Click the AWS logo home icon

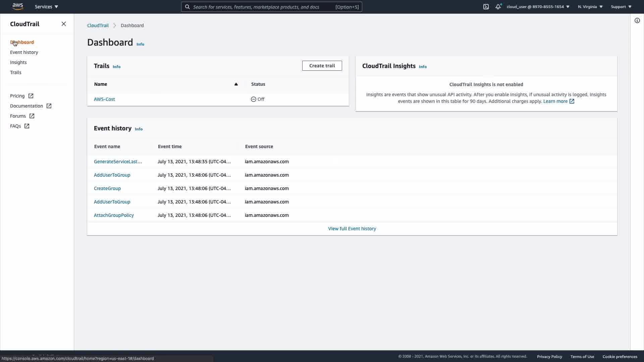click(17, 6)
